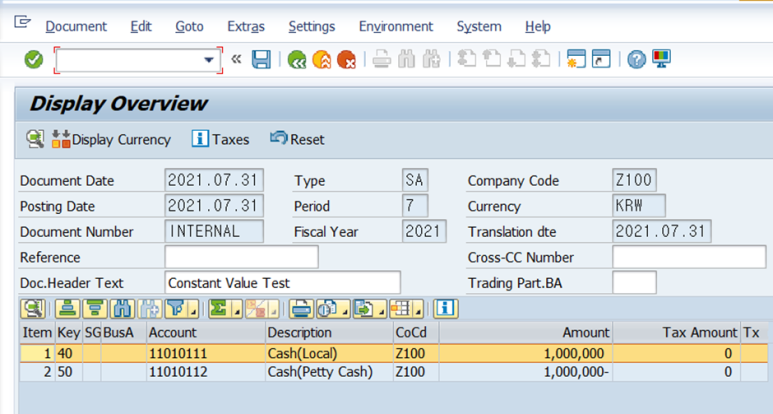
Task: Open the Help menu
Action: click(x=538, y=26)
